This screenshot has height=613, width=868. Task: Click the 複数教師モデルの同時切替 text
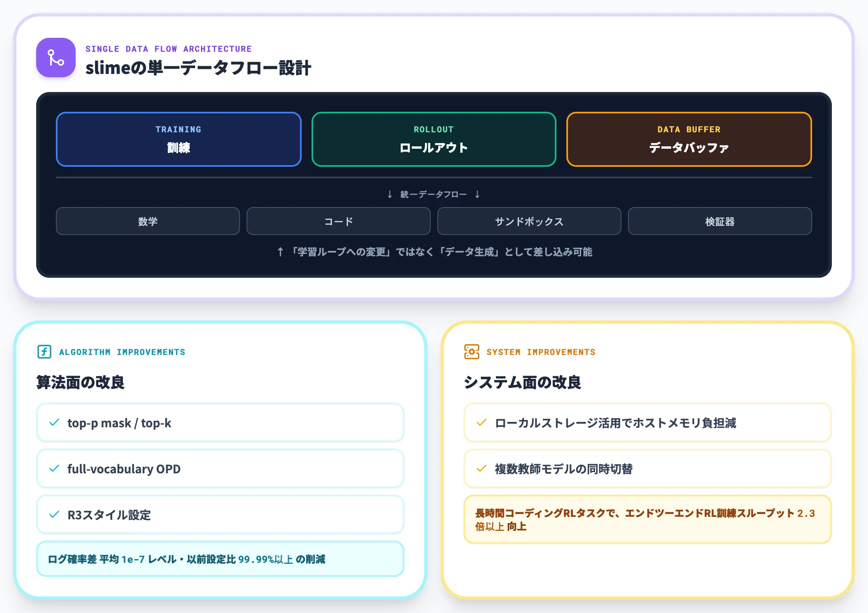(563, 469)
